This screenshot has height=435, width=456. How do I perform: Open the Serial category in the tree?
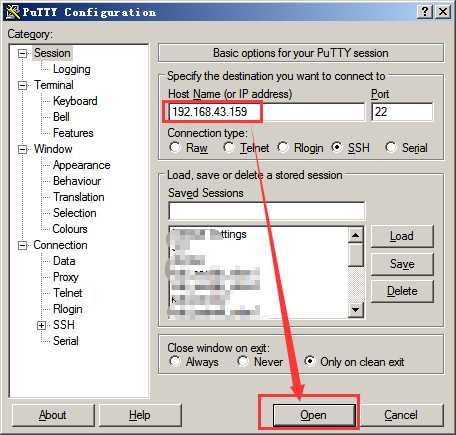click(x=66, y=341)
